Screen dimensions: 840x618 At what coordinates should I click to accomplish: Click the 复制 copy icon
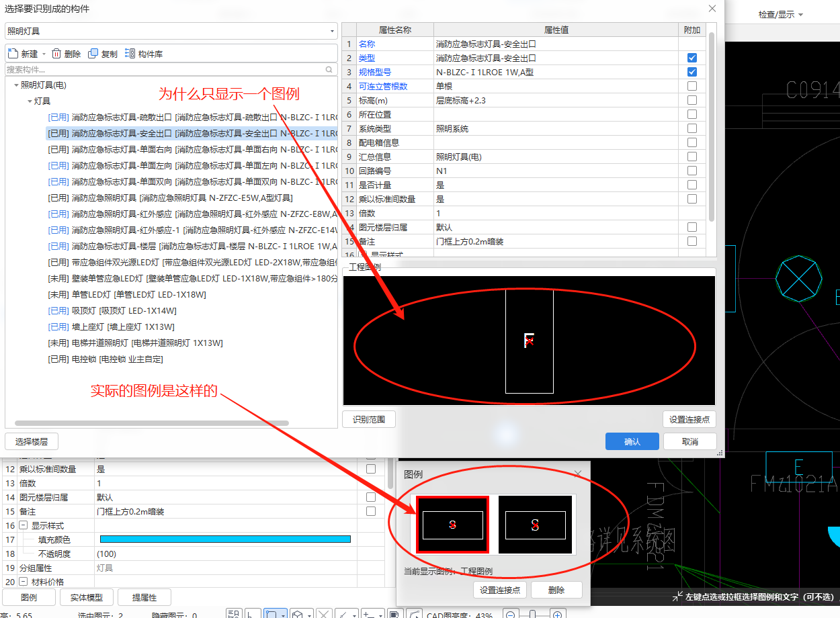(93, 54)
